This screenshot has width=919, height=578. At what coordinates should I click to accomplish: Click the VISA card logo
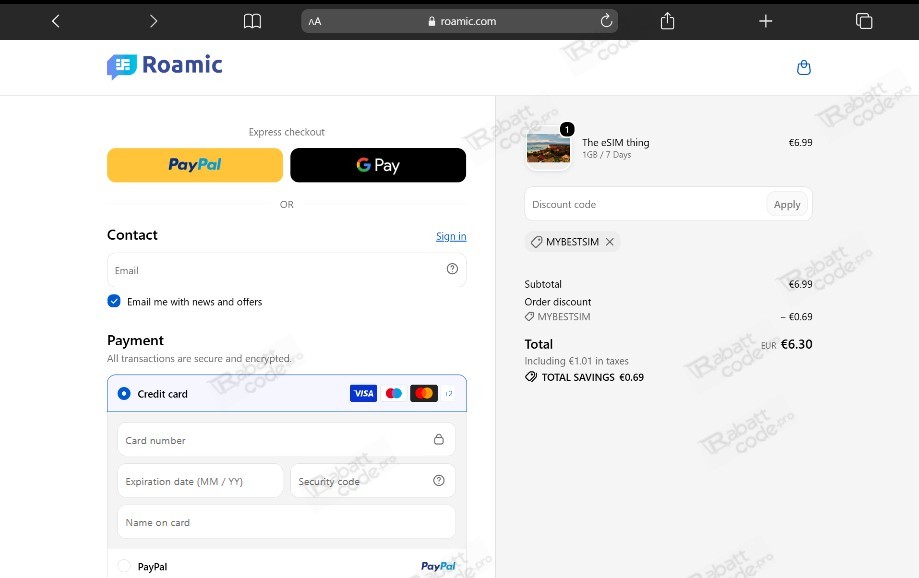click(363, 393)
